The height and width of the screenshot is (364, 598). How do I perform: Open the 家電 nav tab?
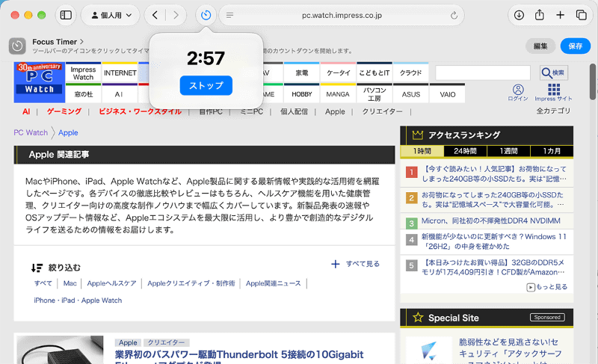click(x=302, y=73)
